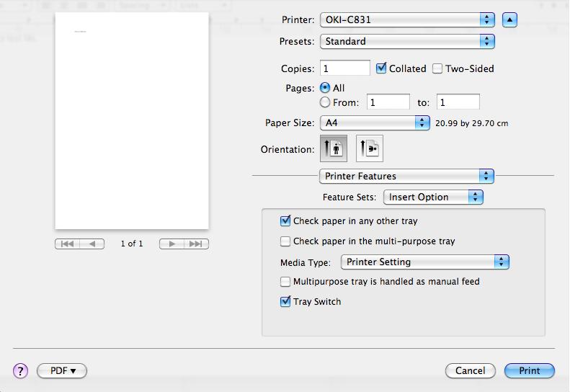Screen dimensions: 570x392
Task: Go to next page in preview
Action: coord(172,244)
